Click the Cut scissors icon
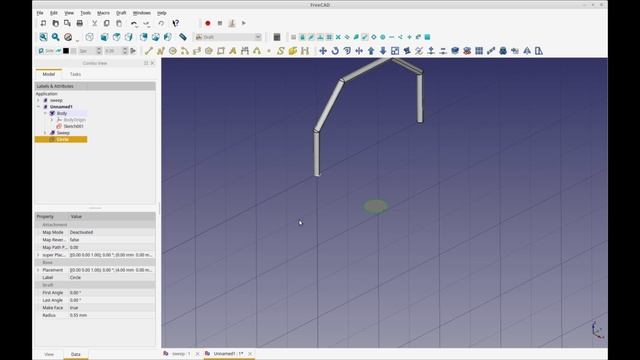This screenshot has height=360, width=640. click(x=95, y=23)
